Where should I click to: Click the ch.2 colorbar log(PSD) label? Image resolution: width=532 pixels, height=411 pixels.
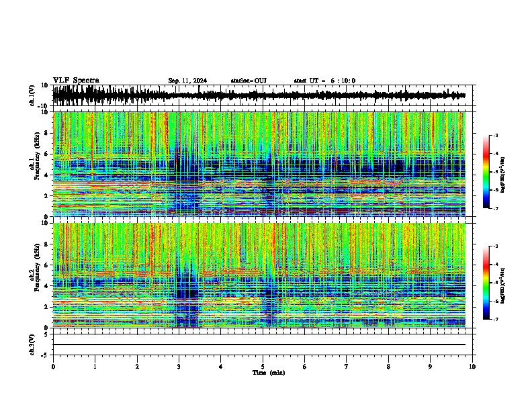[x=503, y=285]
